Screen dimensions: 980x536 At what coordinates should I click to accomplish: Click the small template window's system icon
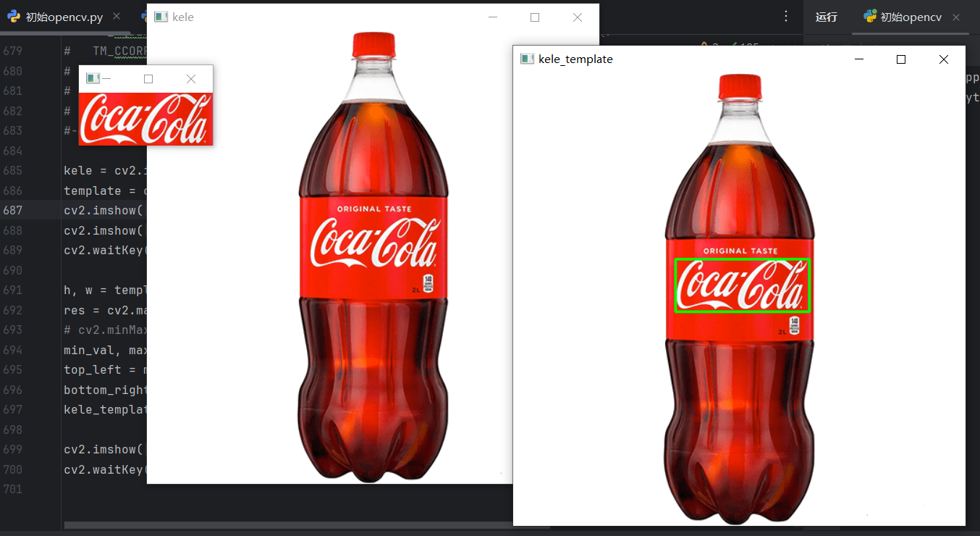93,78
